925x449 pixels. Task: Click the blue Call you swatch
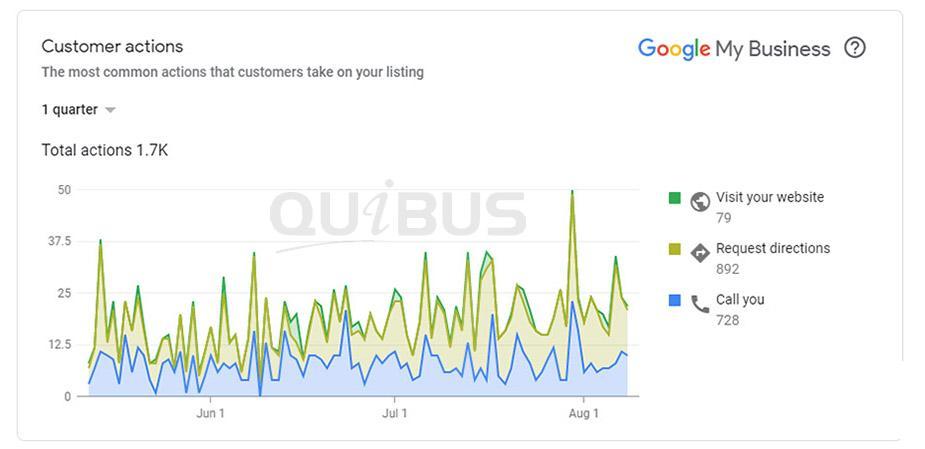tap(675, 300)
